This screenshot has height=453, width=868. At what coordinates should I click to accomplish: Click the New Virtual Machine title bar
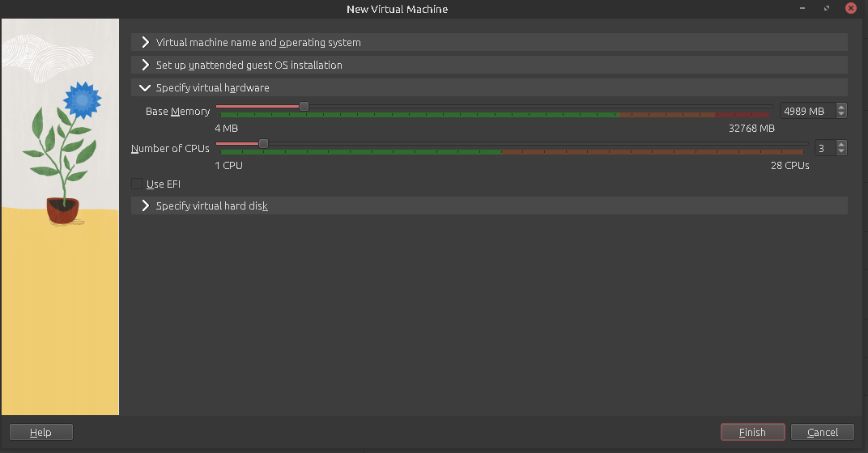click(397, 9)
